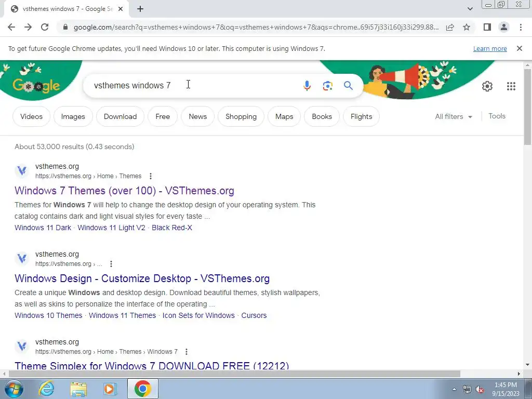Screen dimensions: 532x399
Task: Open Windows Design - Customize Desktop result
Action: pos(142,278)
